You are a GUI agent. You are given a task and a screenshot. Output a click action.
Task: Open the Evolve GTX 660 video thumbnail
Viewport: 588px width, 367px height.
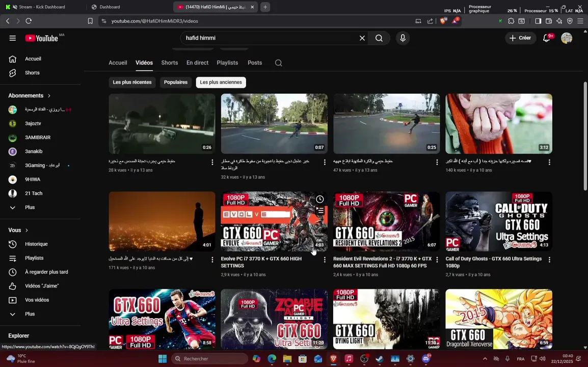pyautogui.click(x=274, y=221)
